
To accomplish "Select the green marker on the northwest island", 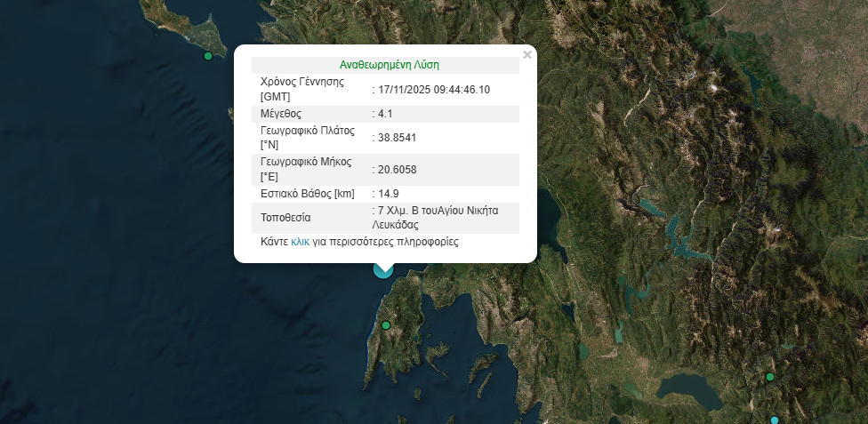I will [x=208, y=56].
